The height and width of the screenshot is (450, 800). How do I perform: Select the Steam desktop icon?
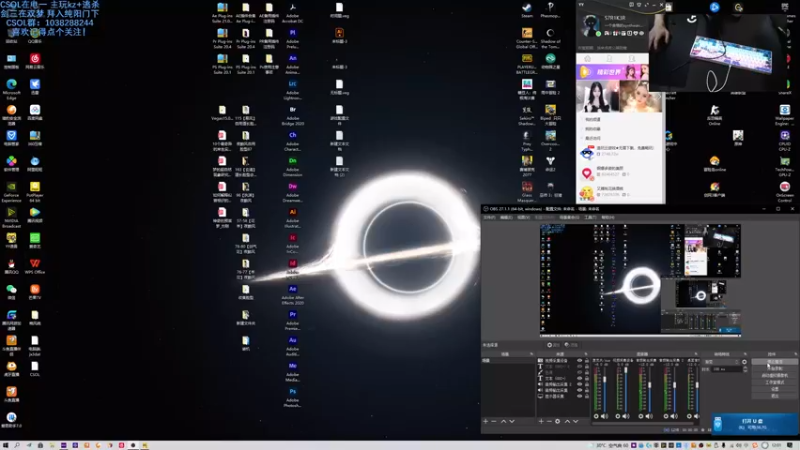(527, 10)
